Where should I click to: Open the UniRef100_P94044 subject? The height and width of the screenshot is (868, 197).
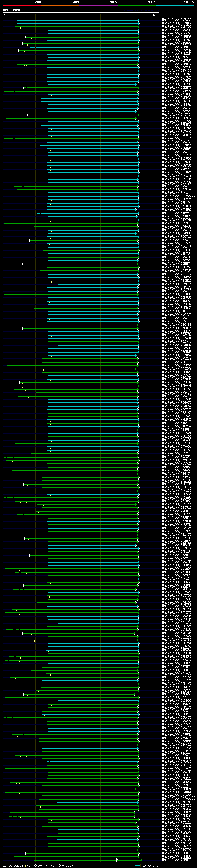coord(176,792)
